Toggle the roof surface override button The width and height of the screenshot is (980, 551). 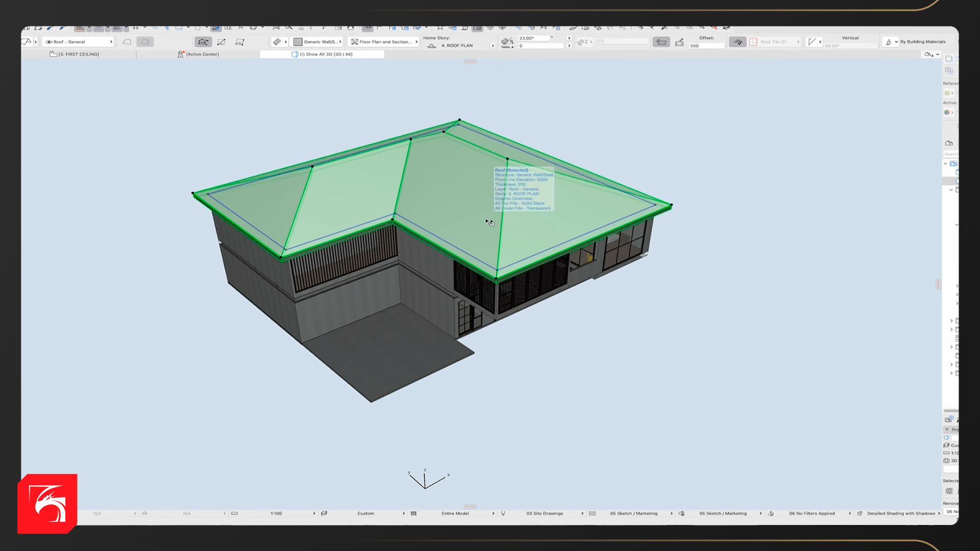coord(738,42)
